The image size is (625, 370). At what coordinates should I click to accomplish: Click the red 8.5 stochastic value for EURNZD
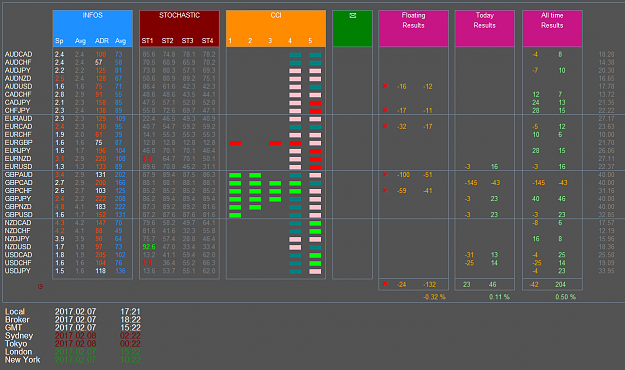pyautogui.click(x=147, y=158)
